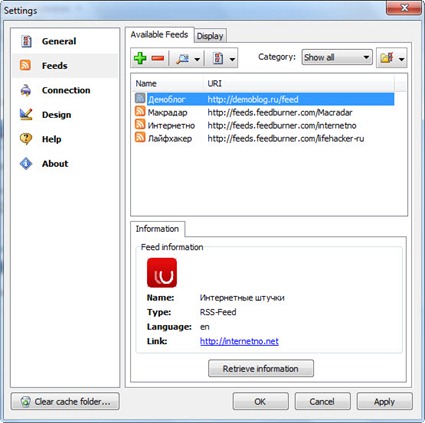Open the dropdown arrow beside the feed document icon
This screenshot has height=423, width=425.
(x=232, y=59)
